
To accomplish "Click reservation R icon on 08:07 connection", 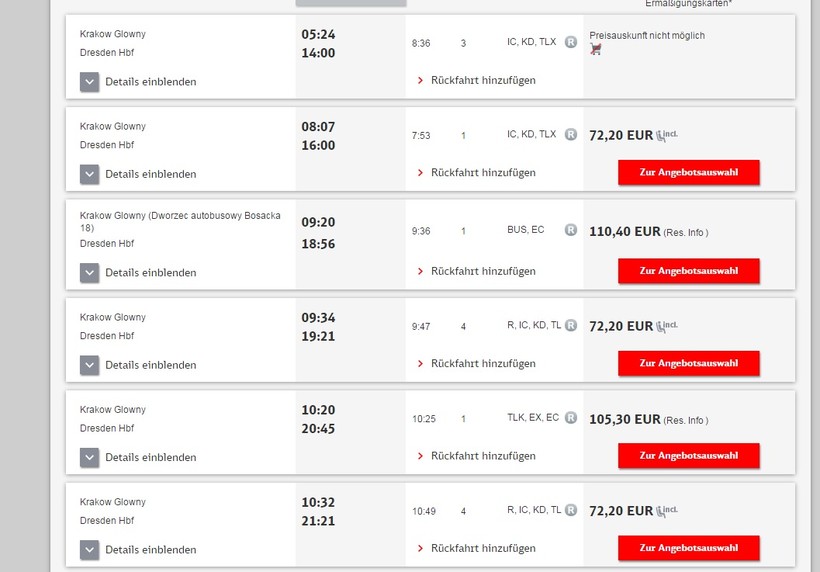I will pyautogui.click(x=571, y=134).
